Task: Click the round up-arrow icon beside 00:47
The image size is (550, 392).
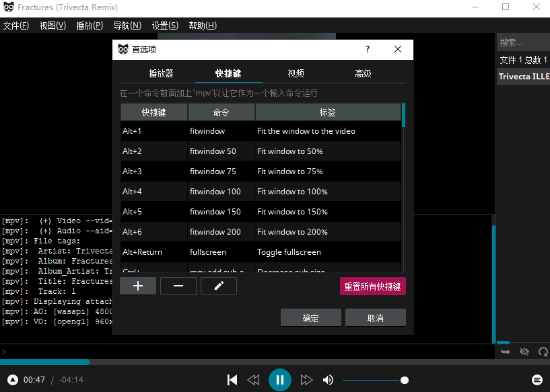Action: pyautogui.click(x=13, y=380)
